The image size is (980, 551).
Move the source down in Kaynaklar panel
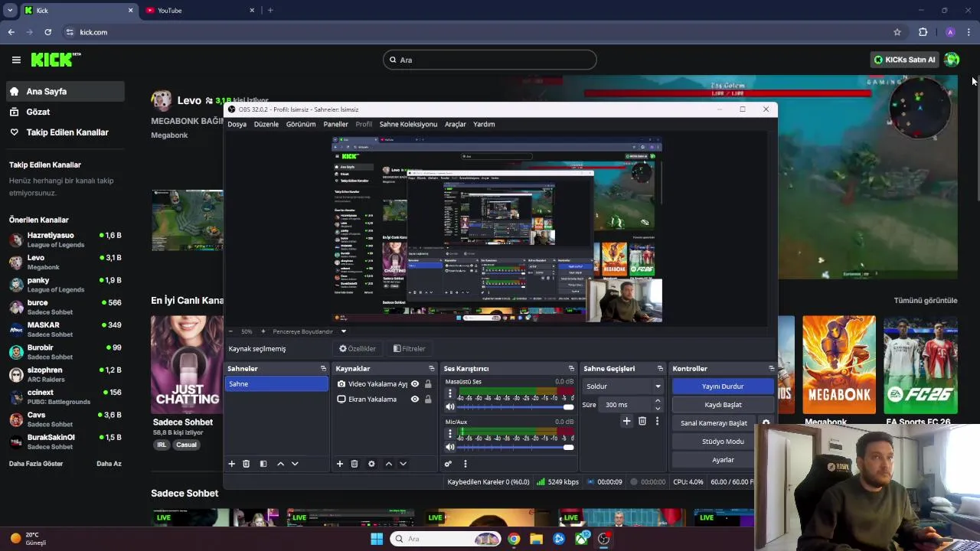click(x=403, y=464)
